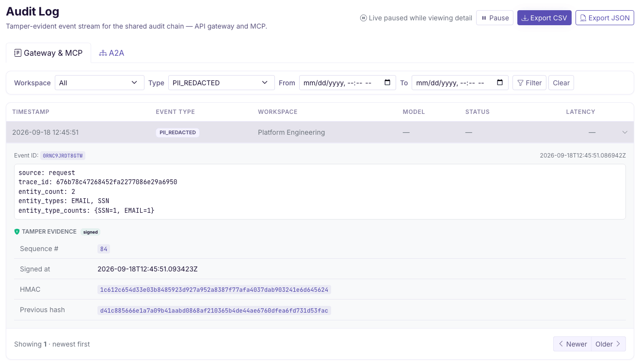
Task: Apply filters with the Filter button
Action: (x=529, y=83)
